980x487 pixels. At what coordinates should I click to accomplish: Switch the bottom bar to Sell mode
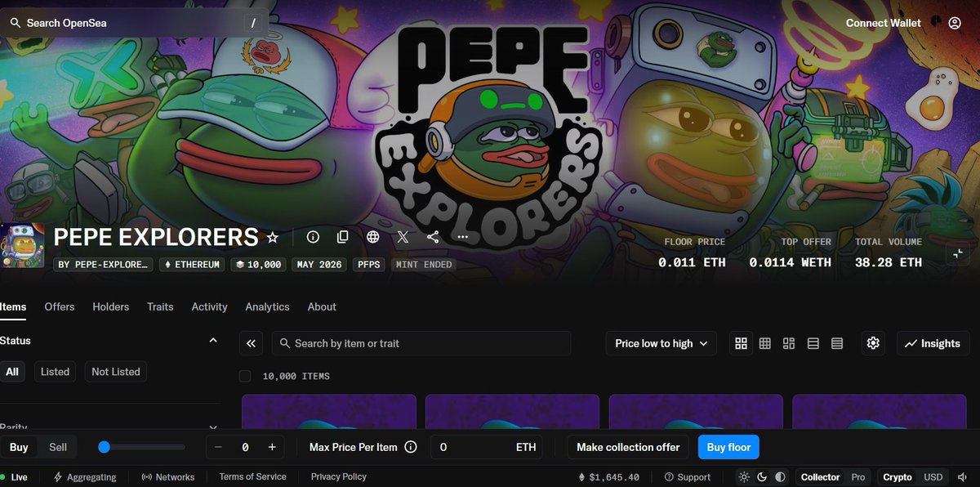point(58,447)
